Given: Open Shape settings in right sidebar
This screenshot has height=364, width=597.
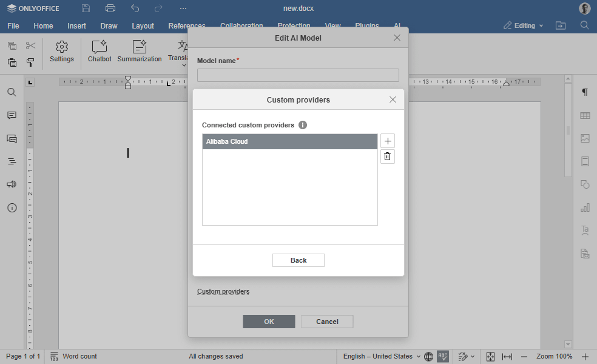Looking at the screenshot, I should [x=585, y=184].
